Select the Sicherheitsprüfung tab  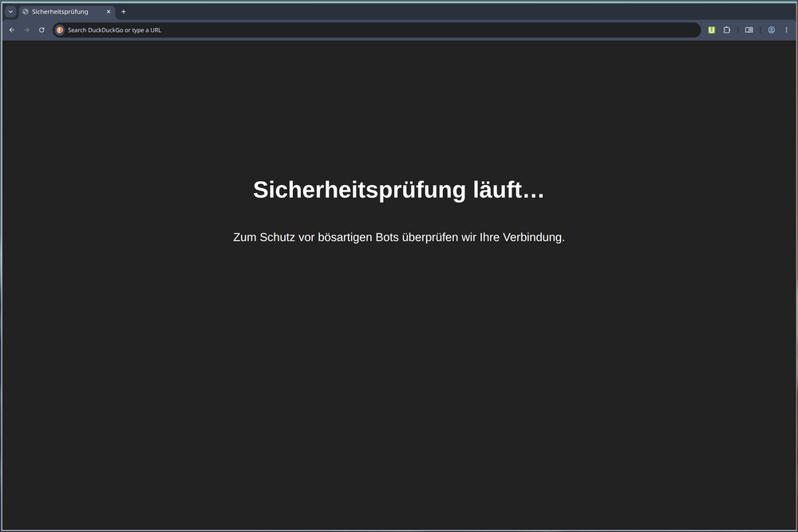pos(67,12)
